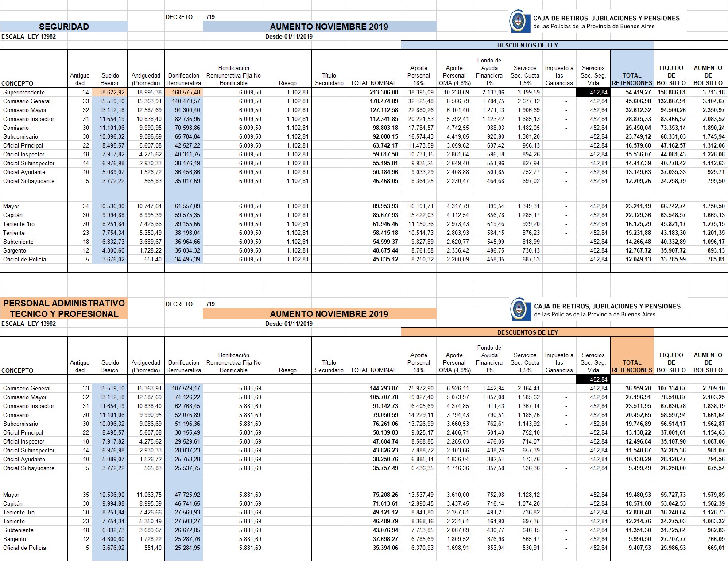The width and height of the screenshot is (728, 561).
Task: Select liquido de bolsillo 107.334,67
Action: 672,388
